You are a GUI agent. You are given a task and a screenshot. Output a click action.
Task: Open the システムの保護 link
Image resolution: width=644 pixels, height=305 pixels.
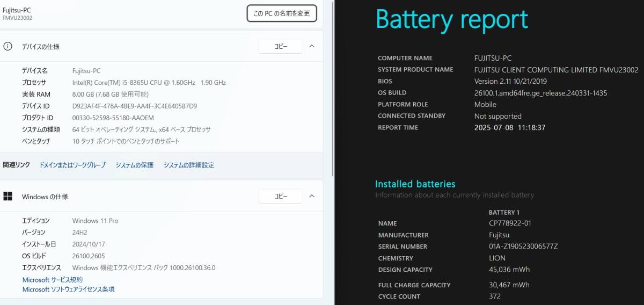point(134,165)
